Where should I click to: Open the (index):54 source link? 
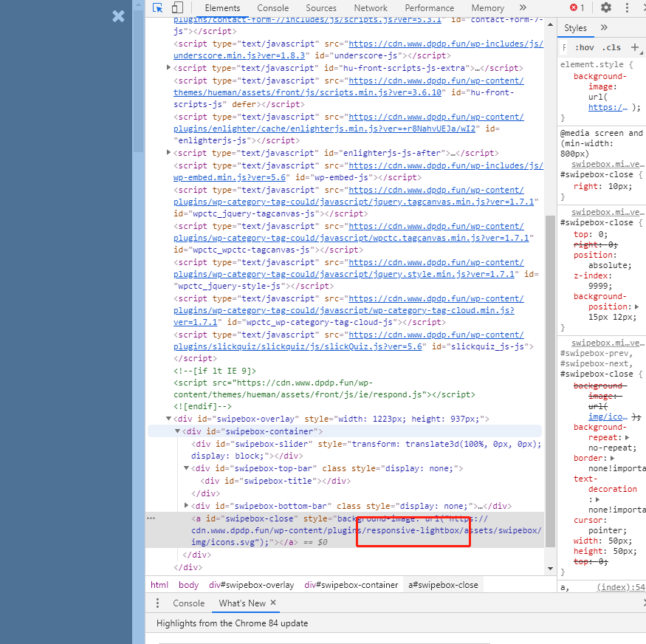(621, 587)
